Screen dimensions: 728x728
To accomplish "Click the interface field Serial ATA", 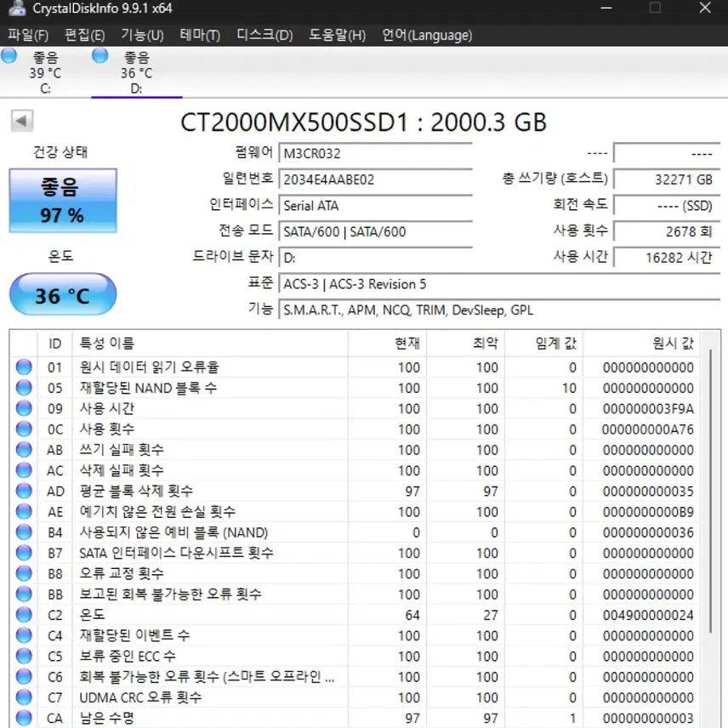I will pyautogui.click(x=375, y=205).
